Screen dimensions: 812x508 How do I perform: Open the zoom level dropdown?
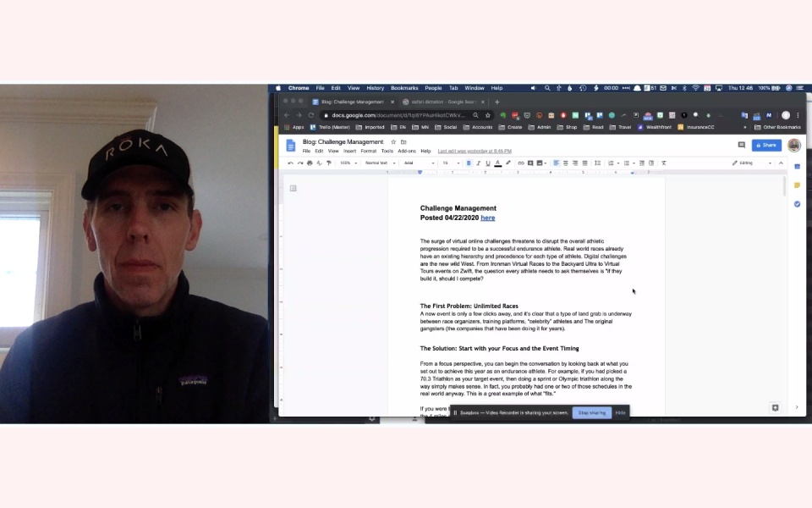point(348,163)
